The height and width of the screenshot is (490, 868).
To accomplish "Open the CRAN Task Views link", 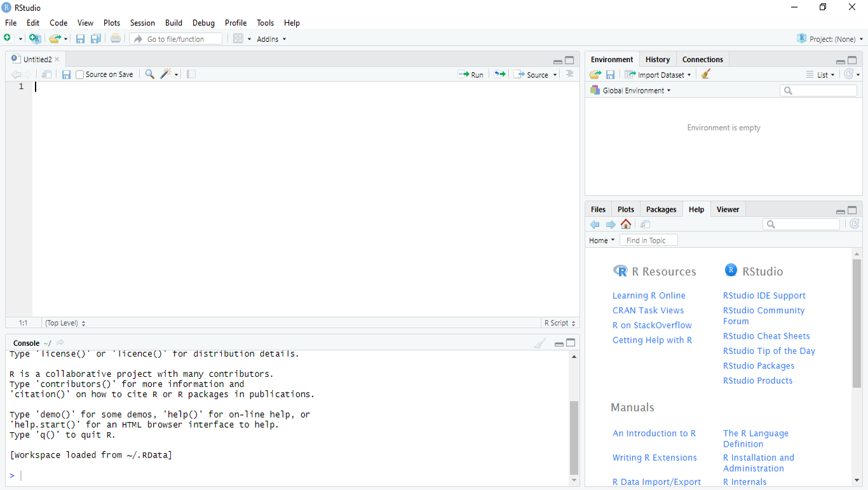I will 648,310.
